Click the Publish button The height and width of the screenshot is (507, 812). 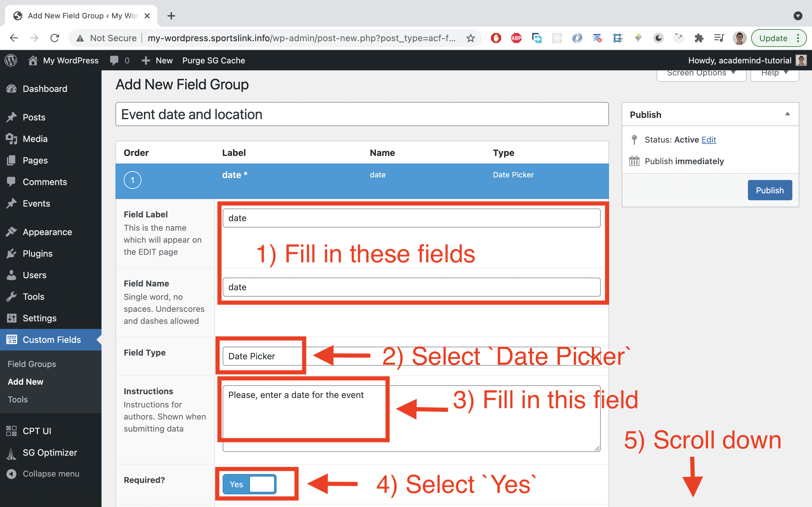click(770, 190)
